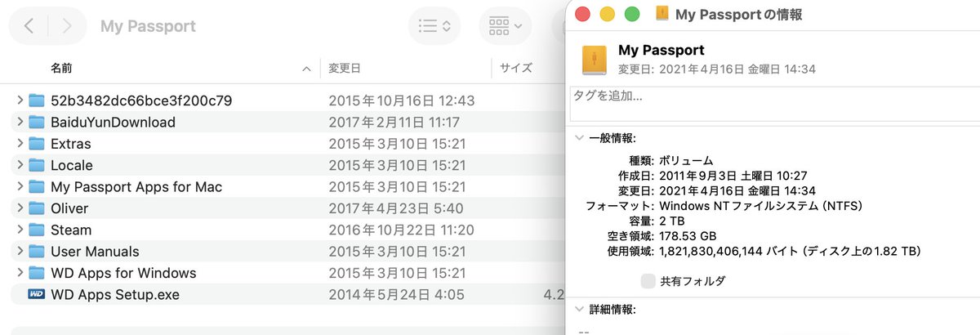Screen dimensions: 980x335
Task: Expand the Extras folder
Action: tap(19, 144)
